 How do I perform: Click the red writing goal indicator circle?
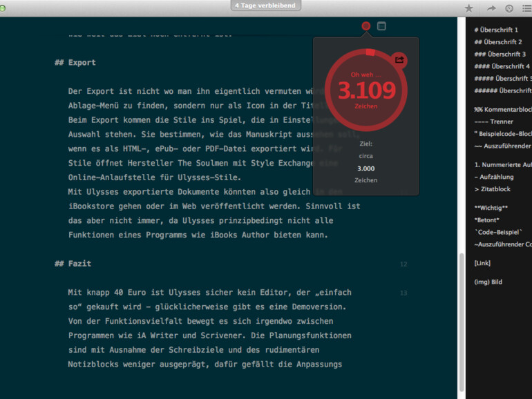[365, 26]
